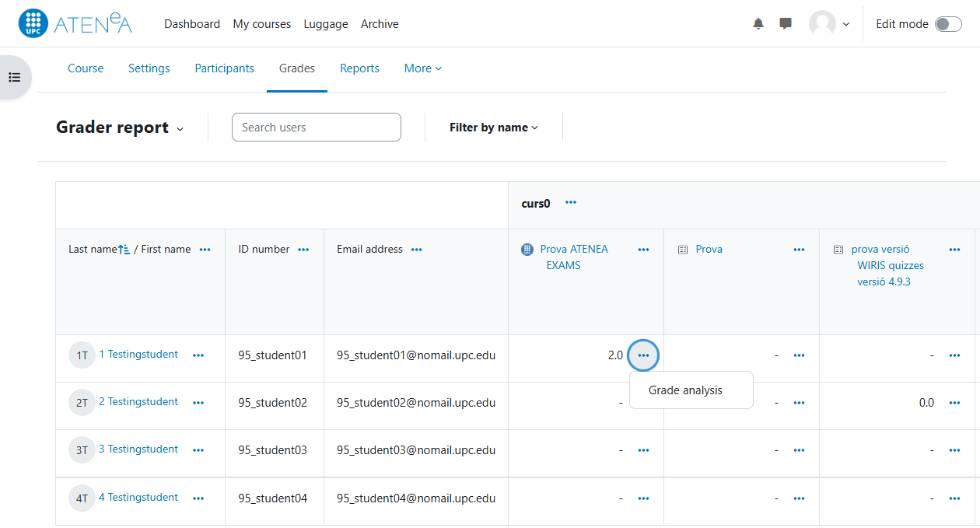Open the Filter by name dropdown
Screen dimensions: 980x528
click(493, 128)
